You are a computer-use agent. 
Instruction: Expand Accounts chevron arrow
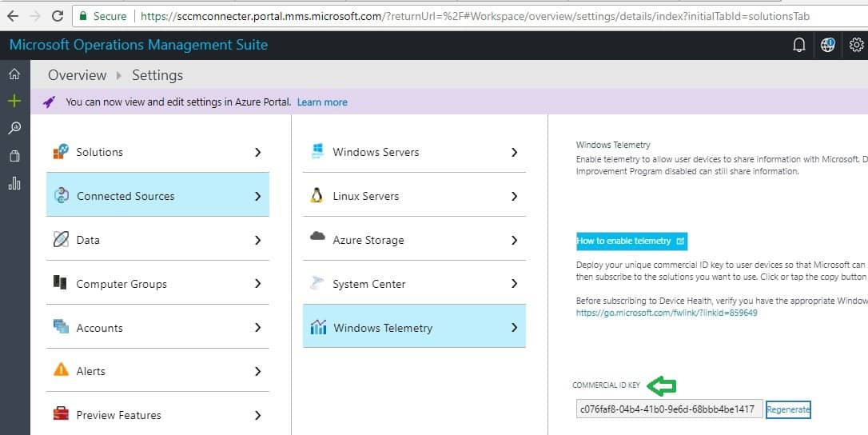[257, 328]
